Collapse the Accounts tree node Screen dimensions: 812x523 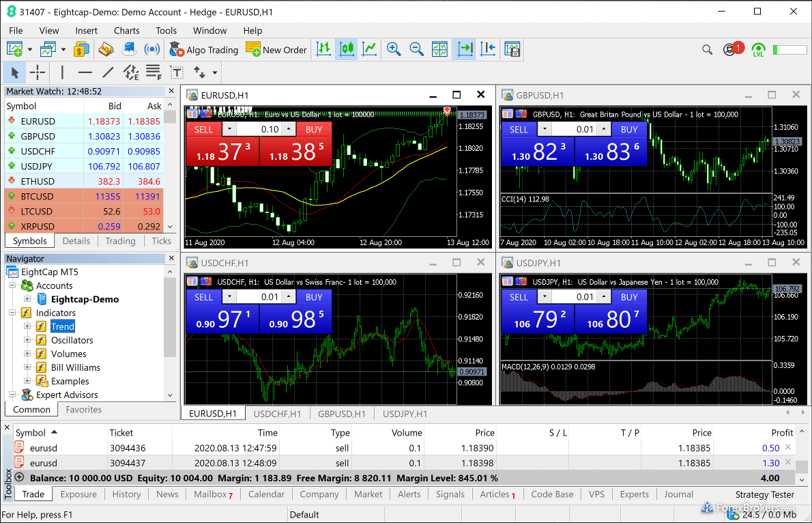[12, 285]
